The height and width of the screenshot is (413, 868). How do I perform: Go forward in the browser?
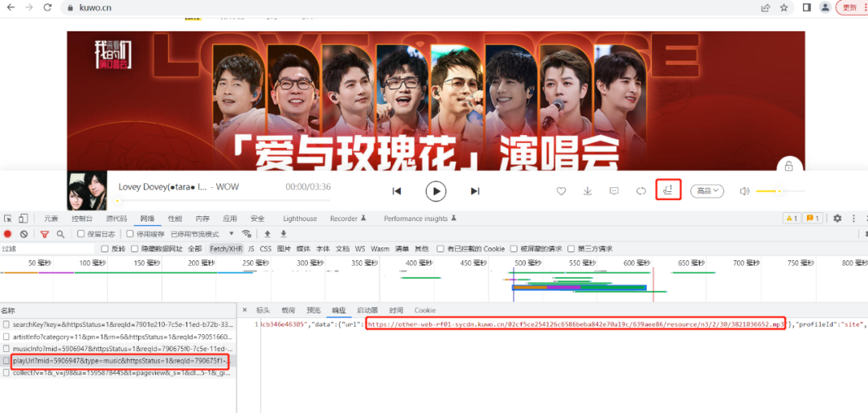[30, 8]
